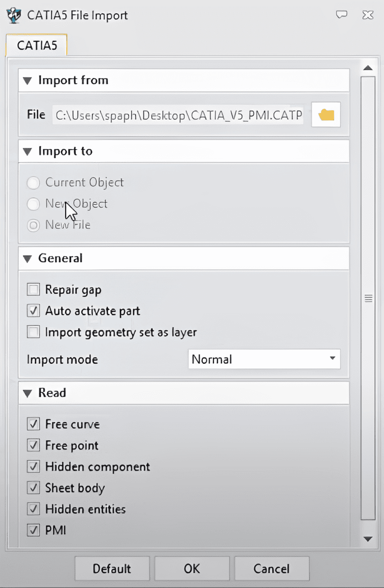Click the scroll down arrow
The image size is (384, 588).
(x=367, y=538)
